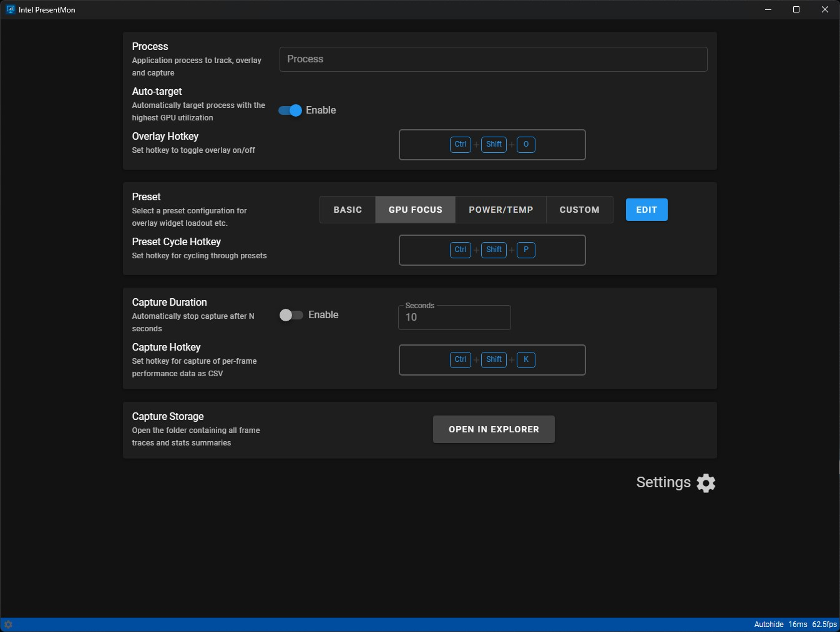Screen dimensions: 840x632
Task: Select the POWER/TEMP preset
Action: coord(500,209)
